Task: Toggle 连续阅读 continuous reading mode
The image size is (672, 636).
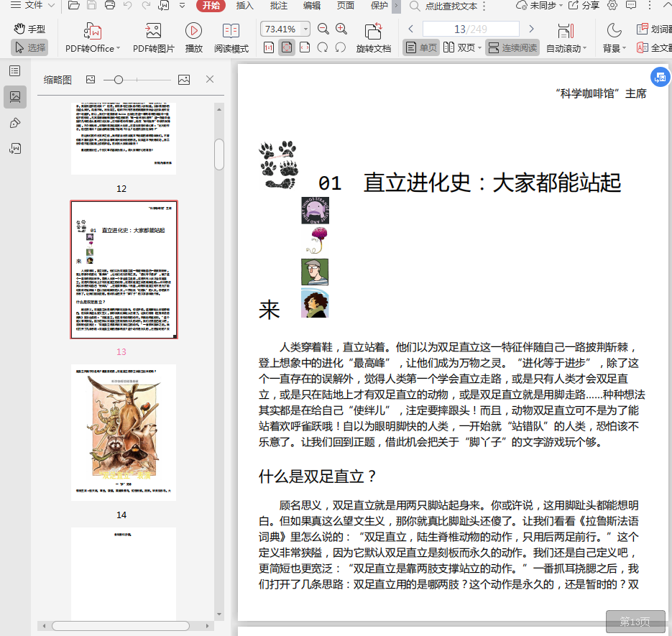Action: click(512, 48)
